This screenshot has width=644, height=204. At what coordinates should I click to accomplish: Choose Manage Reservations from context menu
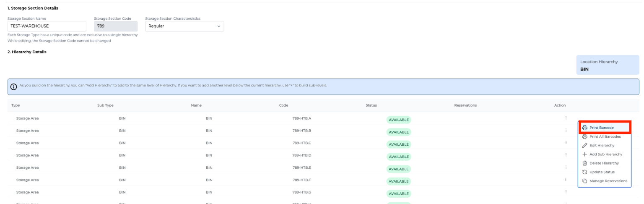click(x=608, y=181)
